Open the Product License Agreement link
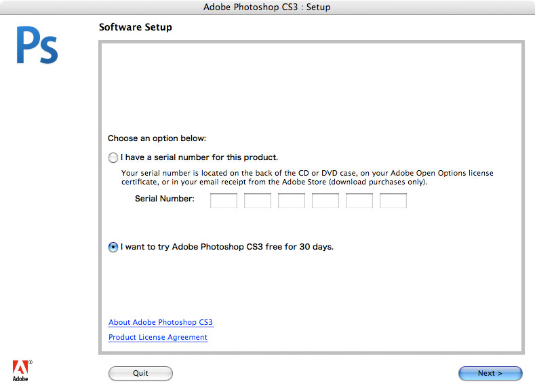Image resolution: width=535 pixels, height=392 pixels. tap(158, 338)
